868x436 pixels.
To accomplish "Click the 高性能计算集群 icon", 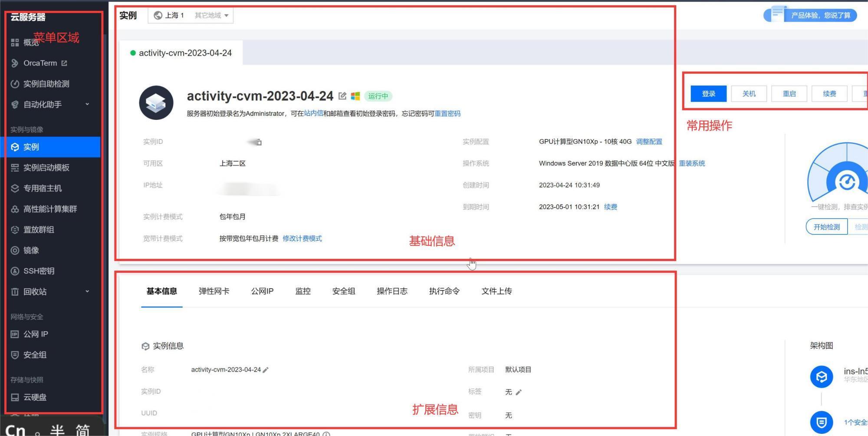I will tap(15, 209).
